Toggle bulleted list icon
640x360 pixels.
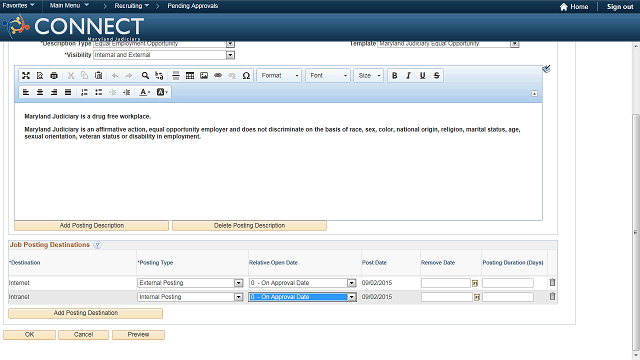pos(98,92)
